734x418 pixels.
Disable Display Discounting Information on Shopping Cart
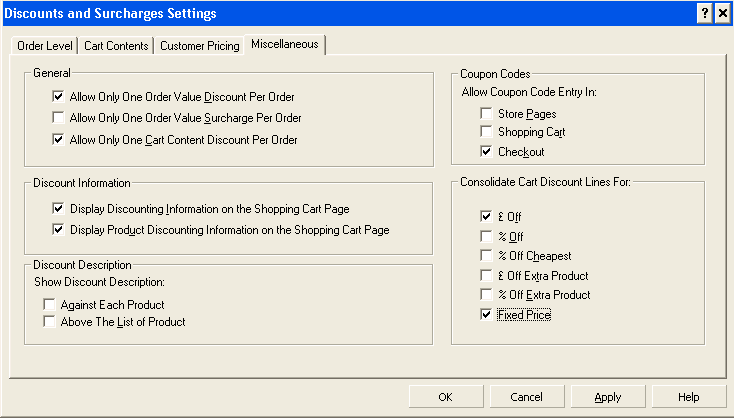coord(58,209)
